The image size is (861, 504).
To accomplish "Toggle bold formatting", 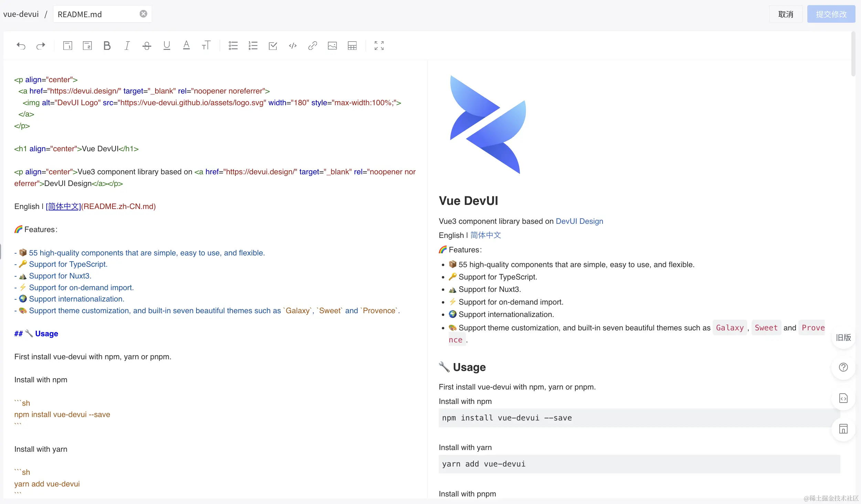I will coord(107,46).
